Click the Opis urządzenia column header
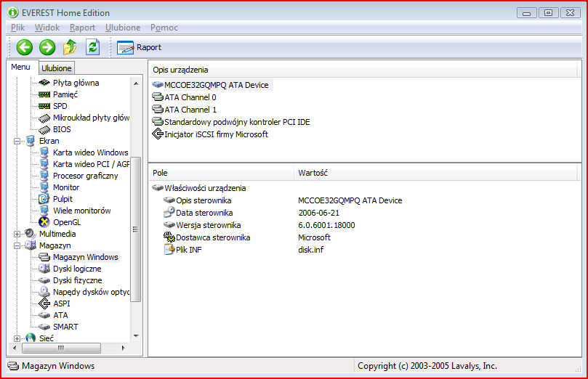The width and height of the screenshot is (588, 379). [x=363, y=70]
